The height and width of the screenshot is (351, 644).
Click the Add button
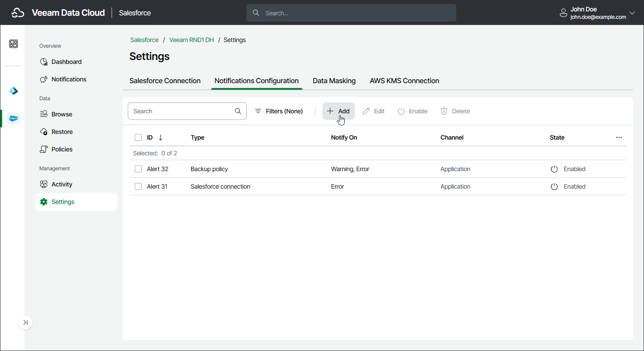tap(339, 111)
